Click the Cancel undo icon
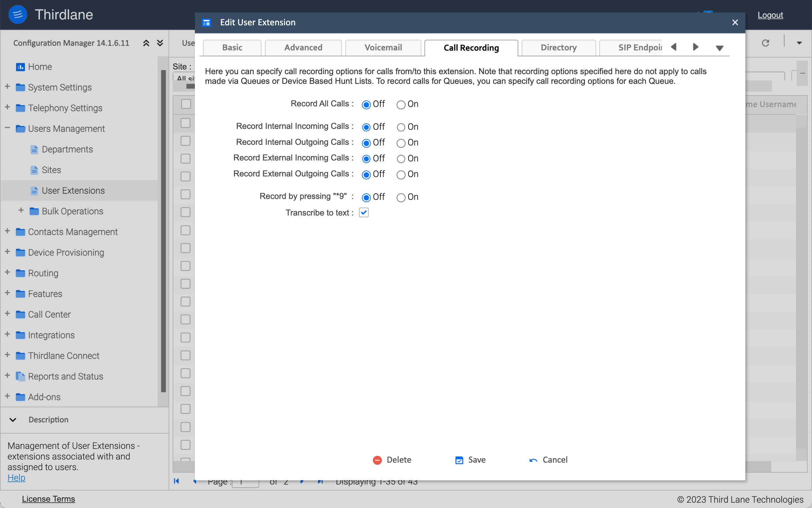 tap(534, 460)
